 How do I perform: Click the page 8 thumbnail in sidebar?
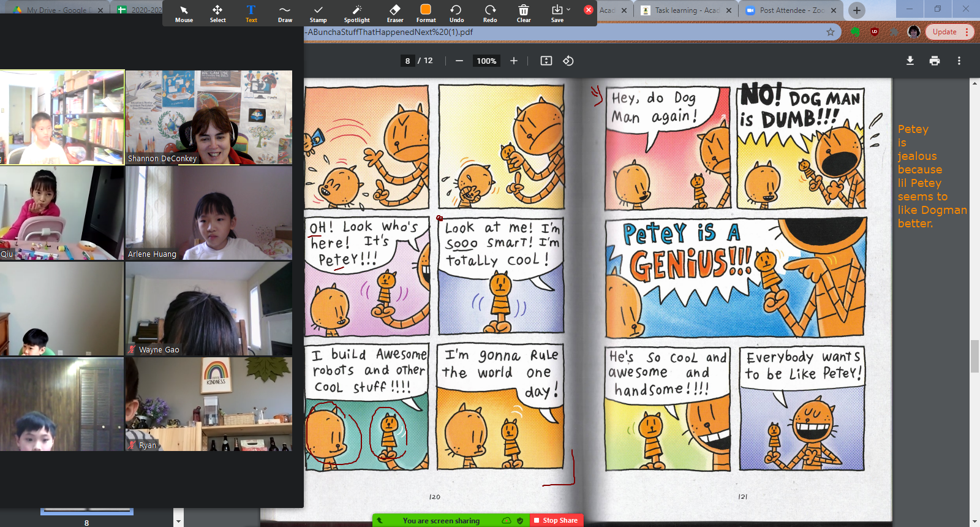[x=86, y=511]
